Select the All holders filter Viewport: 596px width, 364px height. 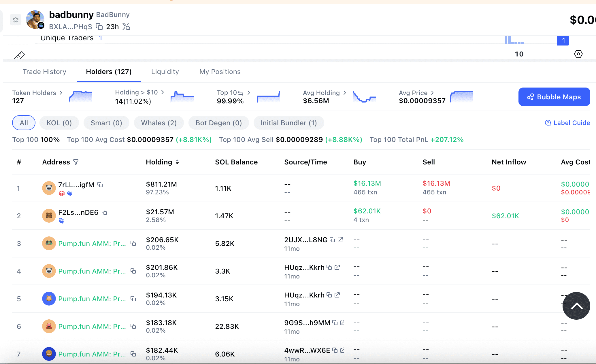pos(24,123)
